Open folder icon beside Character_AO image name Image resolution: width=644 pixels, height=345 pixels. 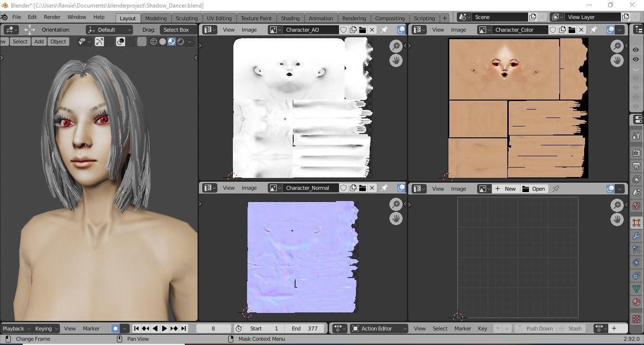tap(363, 30)
